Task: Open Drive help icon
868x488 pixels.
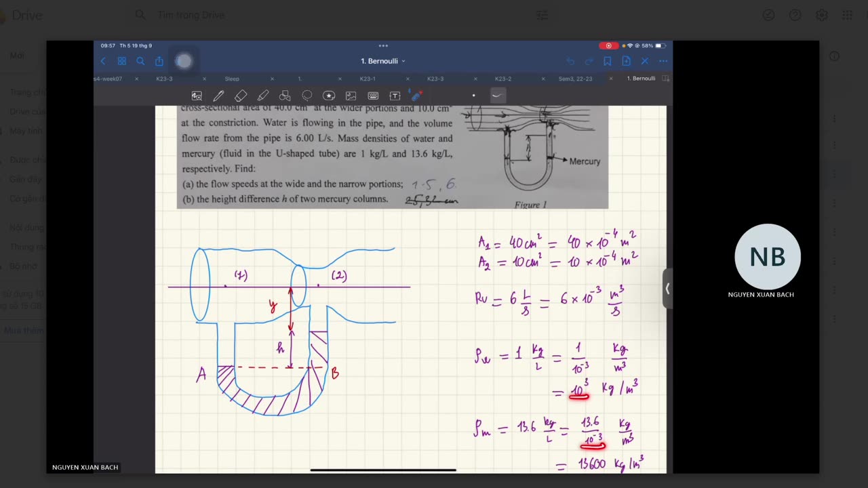Action: pyautogui.click(x=795, y=15)
